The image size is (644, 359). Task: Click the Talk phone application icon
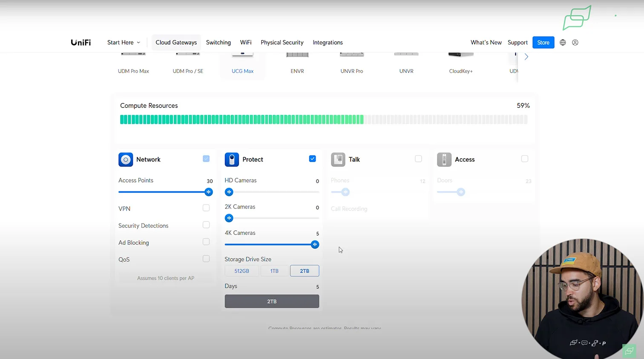coord(338,159)
